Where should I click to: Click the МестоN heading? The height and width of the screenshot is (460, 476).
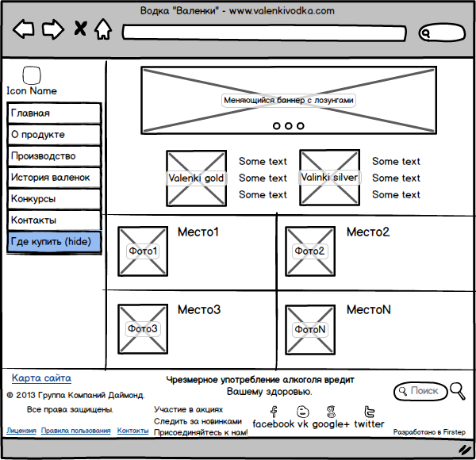pyautogui.click(x=369, y=310)
